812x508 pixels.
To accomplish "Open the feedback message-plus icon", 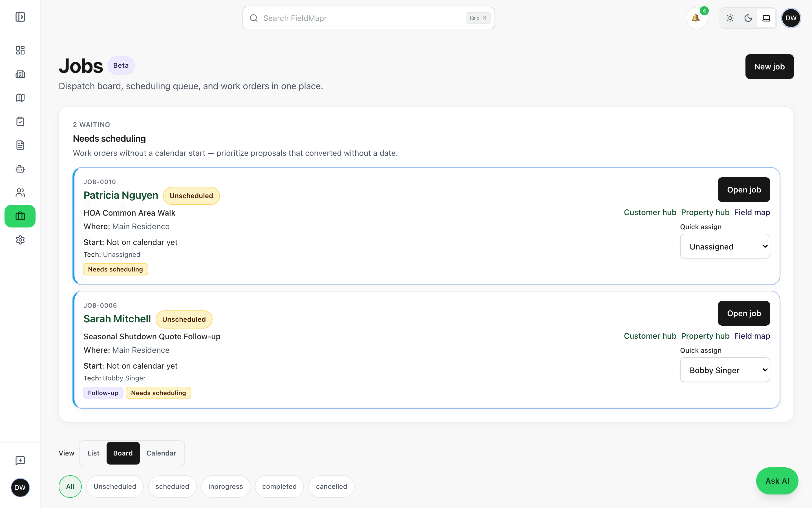I will click(x=20, y=460).
